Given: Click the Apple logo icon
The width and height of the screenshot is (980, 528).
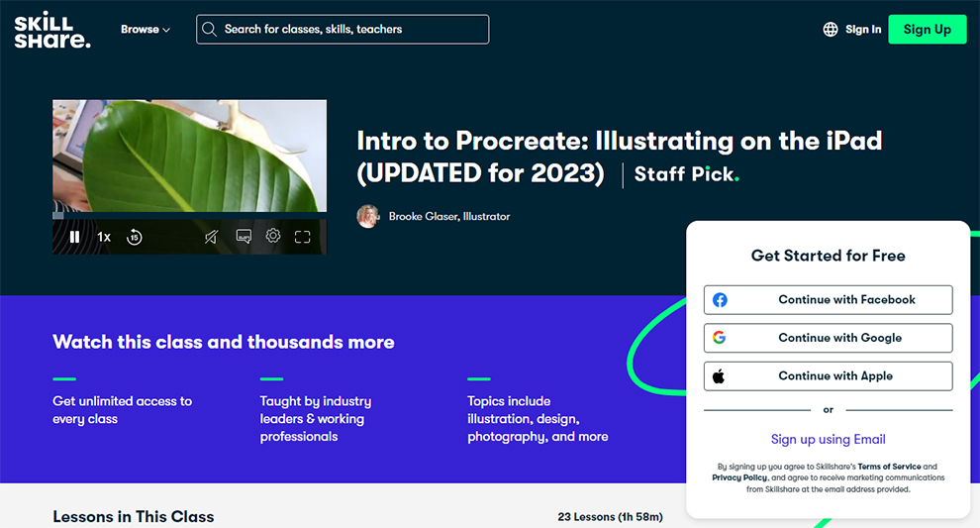Looking at the screenshot, I should [x=719, y=376].
